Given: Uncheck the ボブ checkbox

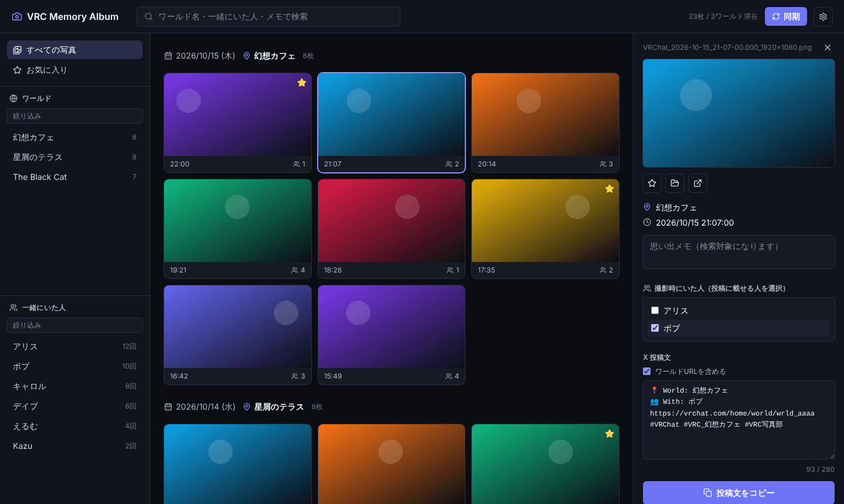Looking at the screenshot, I should pos(655,328).
